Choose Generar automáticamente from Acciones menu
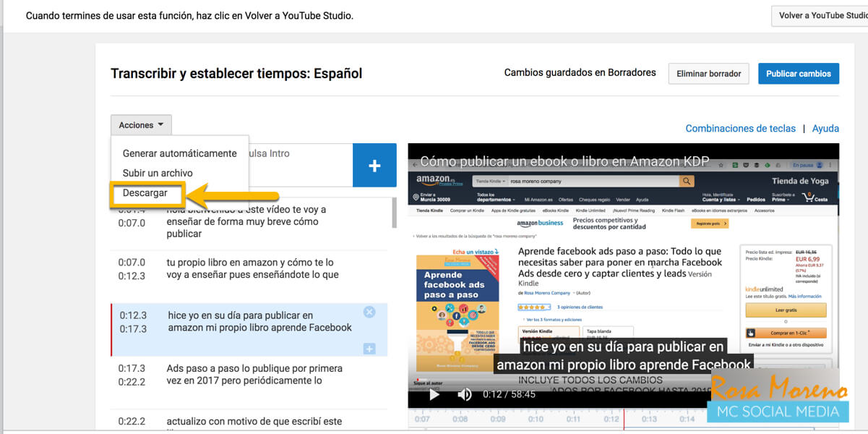This screenshot has height=434, width=868. pyautogui.click(x=180, y=153)
